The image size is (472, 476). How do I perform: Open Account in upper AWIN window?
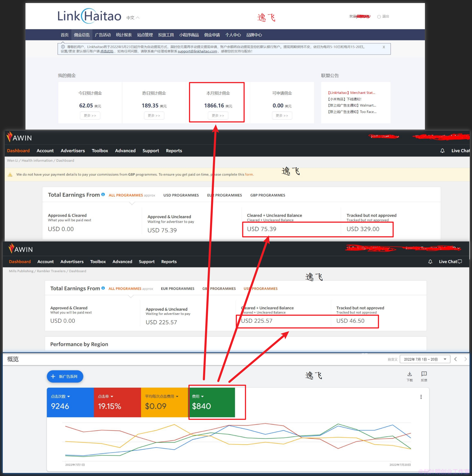pyautogui.click(x=45, y=151)
